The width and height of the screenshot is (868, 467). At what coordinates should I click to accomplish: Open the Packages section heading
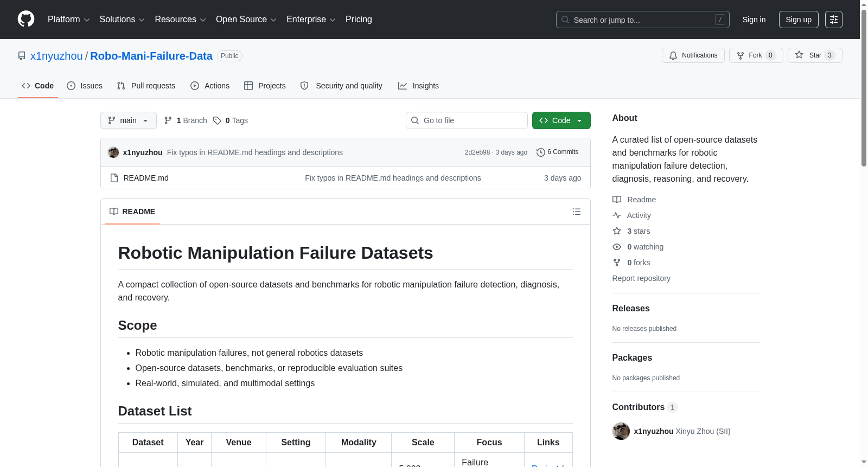pos(632,357)
